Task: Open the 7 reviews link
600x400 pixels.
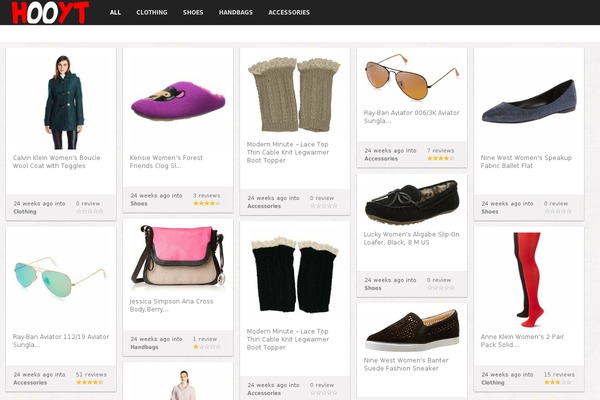Action: point(440,151)
